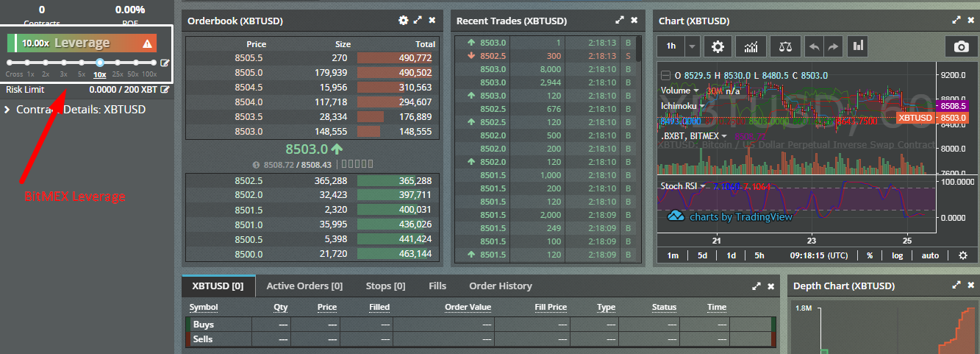This screenshot has width=980, height=354.
Task: Click the compare symbols scales icon
Action: tap(786, 46)
